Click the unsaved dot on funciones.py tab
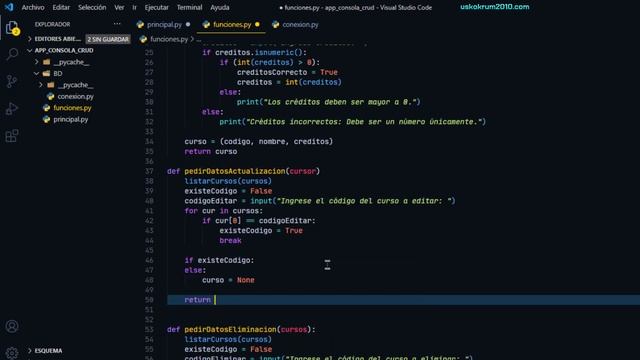Image resolution: width=640 pixels, height=360 pixels. pyautogui.click(x=257, y=24)
